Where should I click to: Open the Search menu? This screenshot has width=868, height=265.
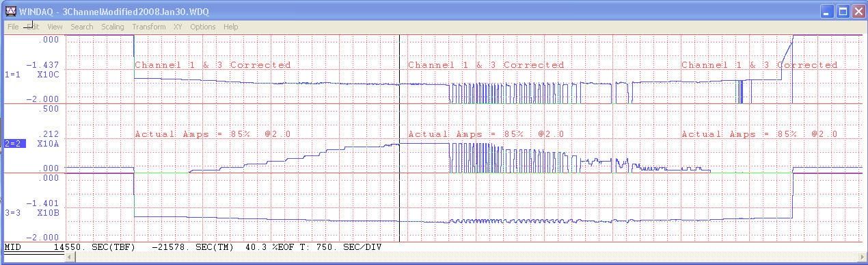coord(82,27)
